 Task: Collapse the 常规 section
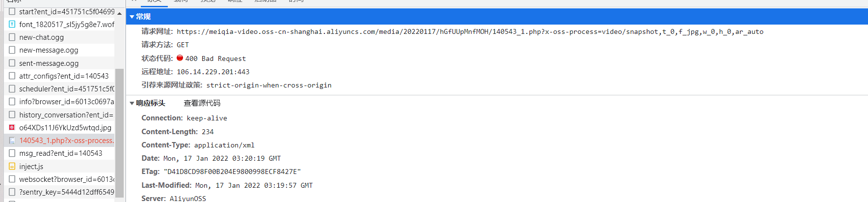[x=132, y=17]
